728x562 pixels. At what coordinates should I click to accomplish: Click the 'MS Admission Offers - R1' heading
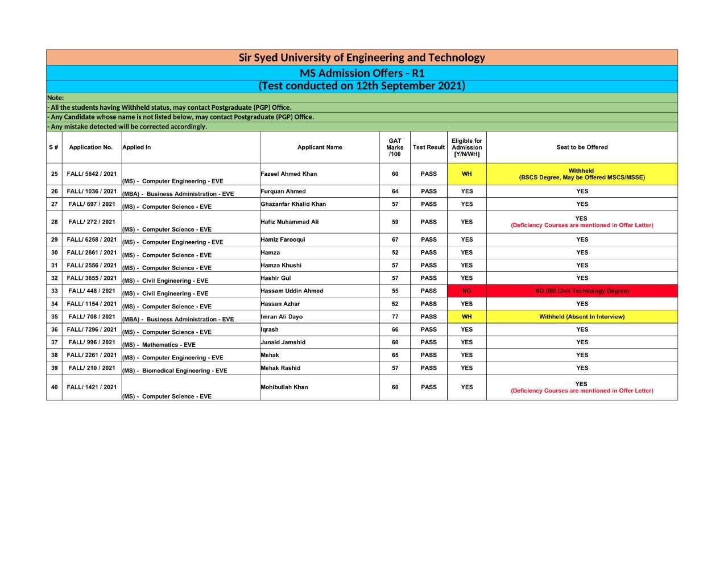point(362,73)
